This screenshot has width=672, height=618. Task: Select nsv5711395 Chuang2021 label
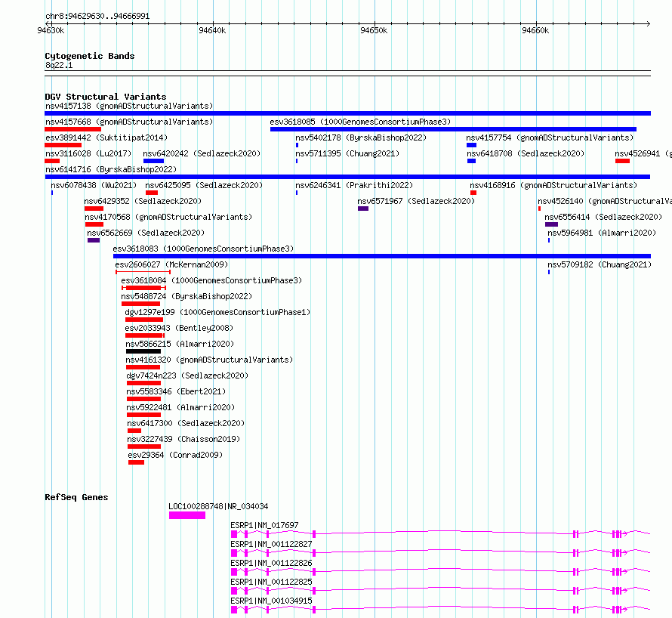point(347,153)
